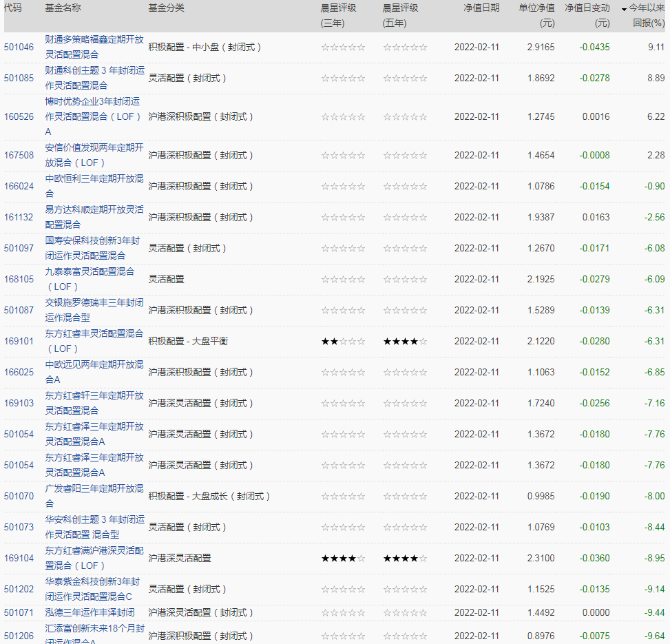Open fund code 501097

click(x=19, y=248)
